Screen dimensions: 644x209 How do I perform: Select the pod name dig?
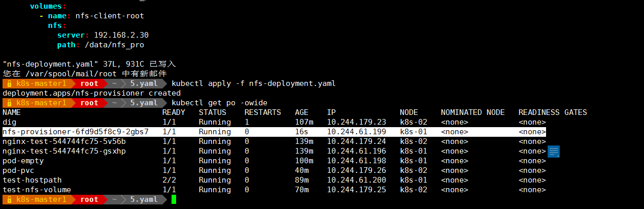coord(9,122)
